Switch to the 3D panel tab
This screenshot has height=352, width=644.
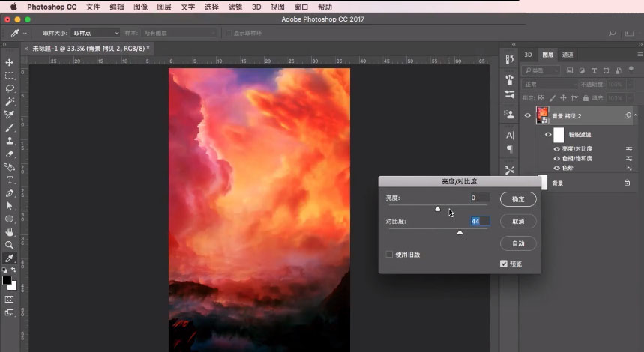coord(529,55)
